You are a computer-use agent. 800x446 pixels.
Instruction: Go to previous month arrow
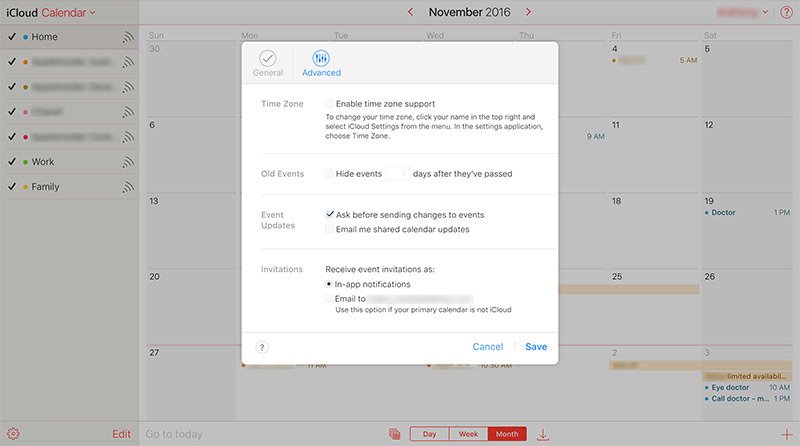(410, 12)
